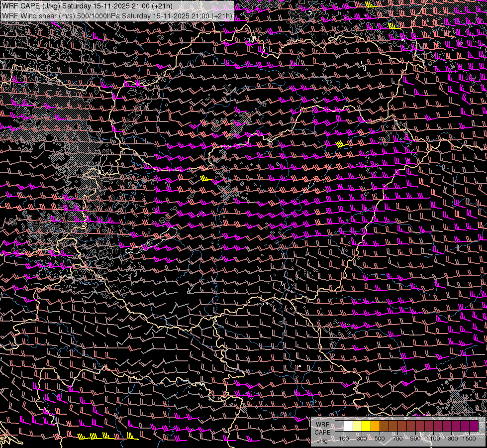Click yellow wind barb at right-center of map
The height and width of the screenshot is (448, 487).
(x=340, y=144)
